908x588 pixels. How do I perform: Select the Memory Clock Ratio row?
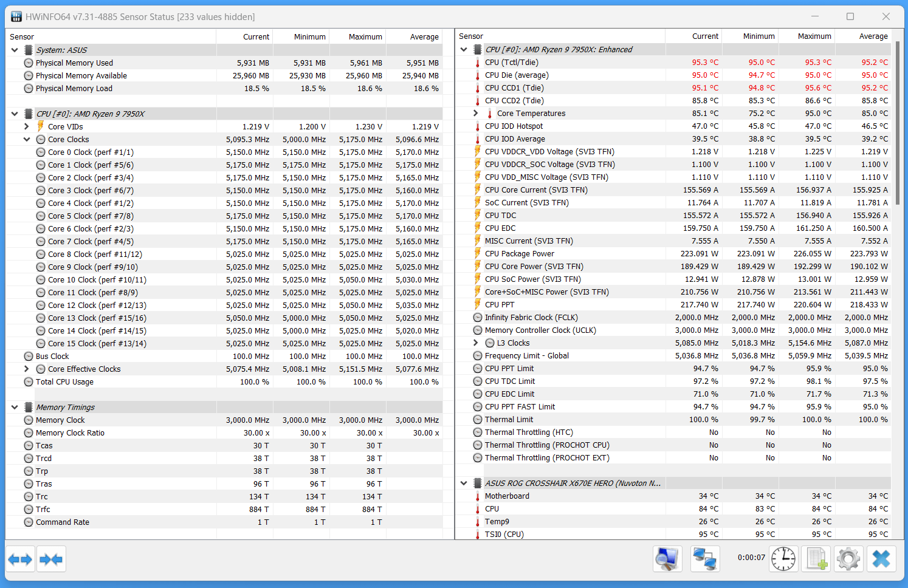point(224,433)
